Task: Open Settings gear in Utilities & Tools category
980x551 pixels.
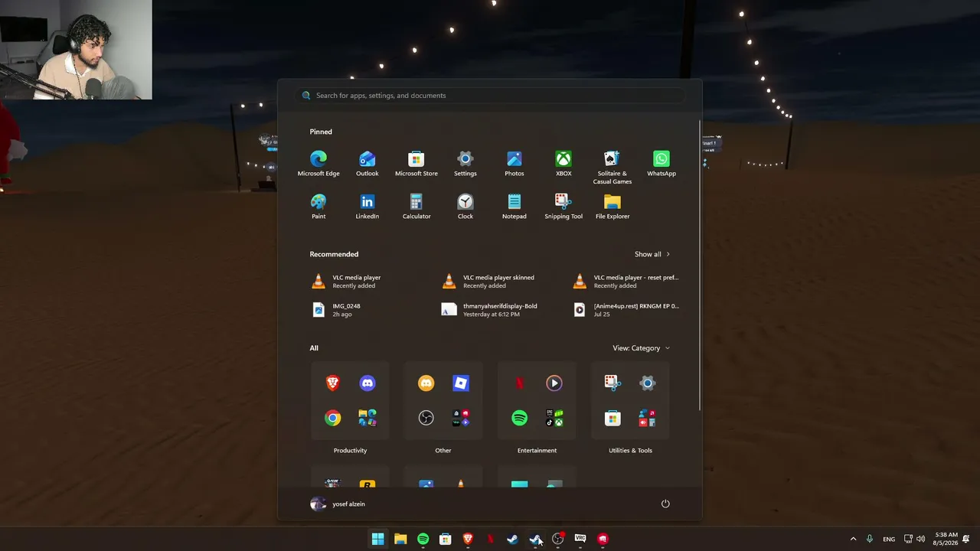Action: [x=648, y=383]
